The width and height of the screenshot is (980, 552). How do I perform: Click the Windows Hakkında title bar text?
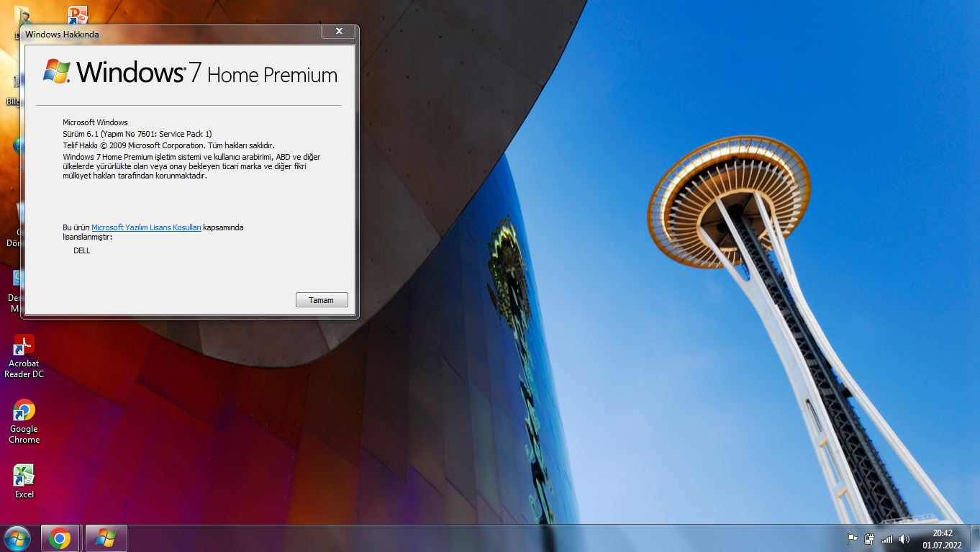click(62, 34)
